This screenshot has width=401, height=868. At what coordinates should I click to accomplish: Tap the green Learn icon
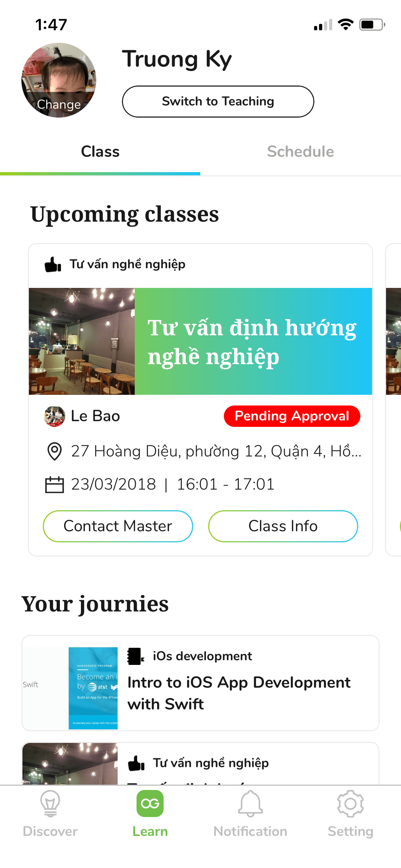[x=150, y=804]
